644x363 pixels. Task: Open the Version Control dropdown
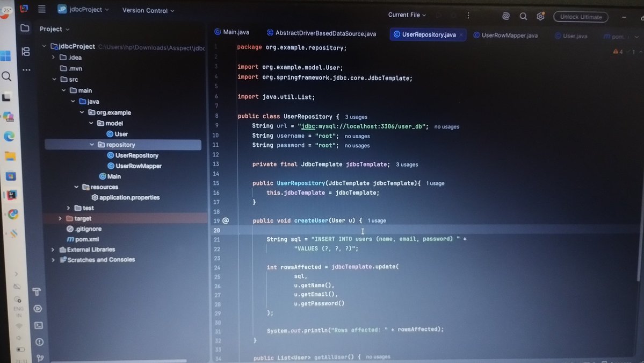(148, 10)
